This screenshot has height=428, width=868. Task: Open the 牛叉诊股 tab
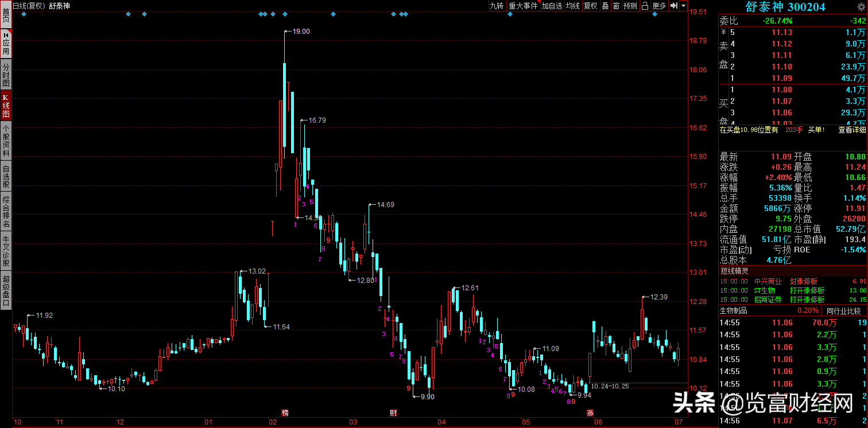(x=6, y=252)
